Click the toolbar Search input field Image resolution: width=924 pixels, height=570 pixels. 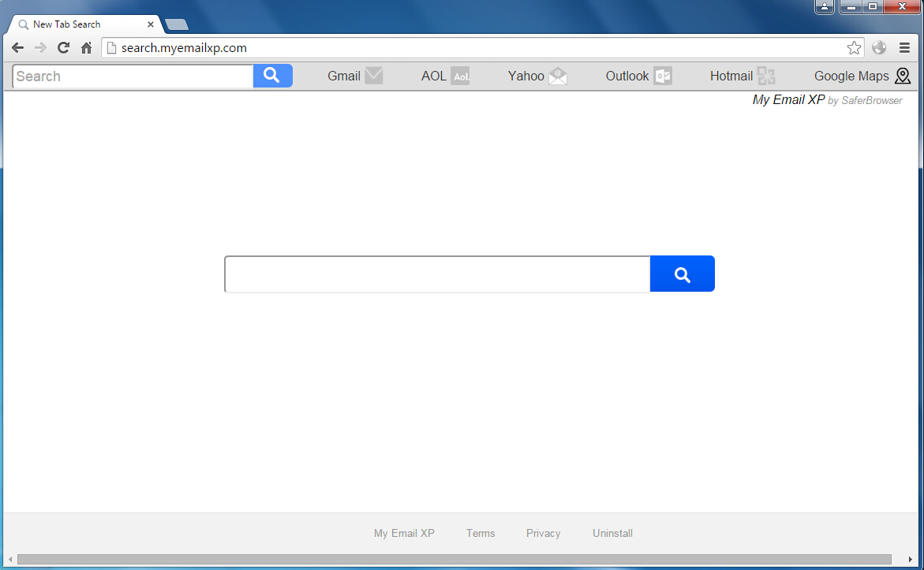[x=133, y=76]
